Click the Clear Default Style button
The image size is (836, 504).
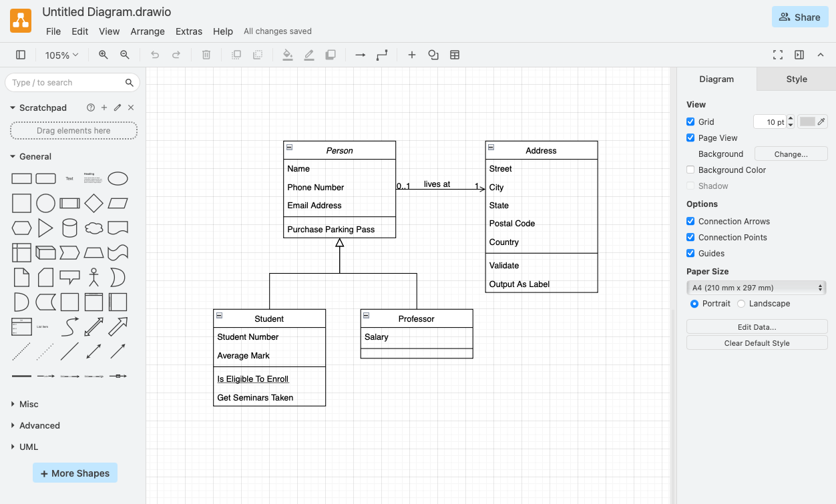(x=757, y=343)
